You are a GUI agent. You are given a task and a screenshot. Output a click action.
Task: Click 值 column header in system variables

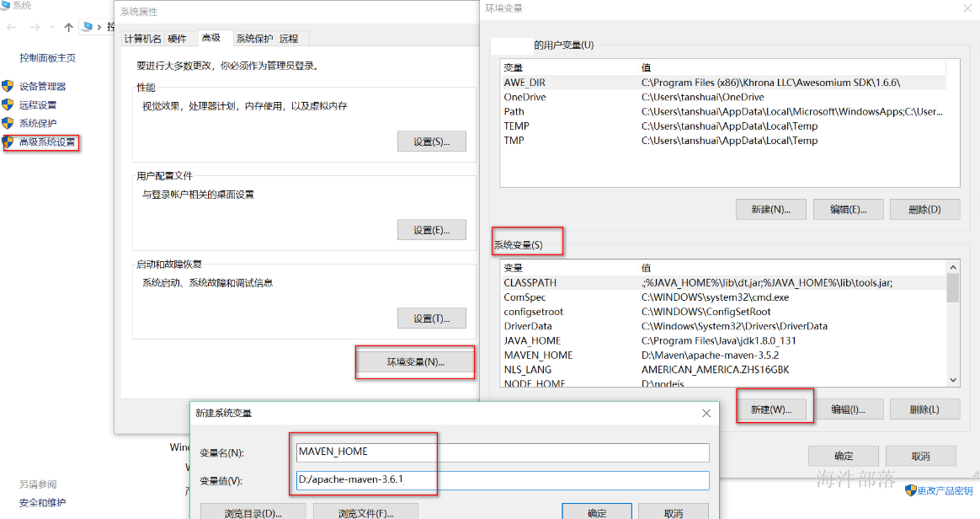click(647, 268)
